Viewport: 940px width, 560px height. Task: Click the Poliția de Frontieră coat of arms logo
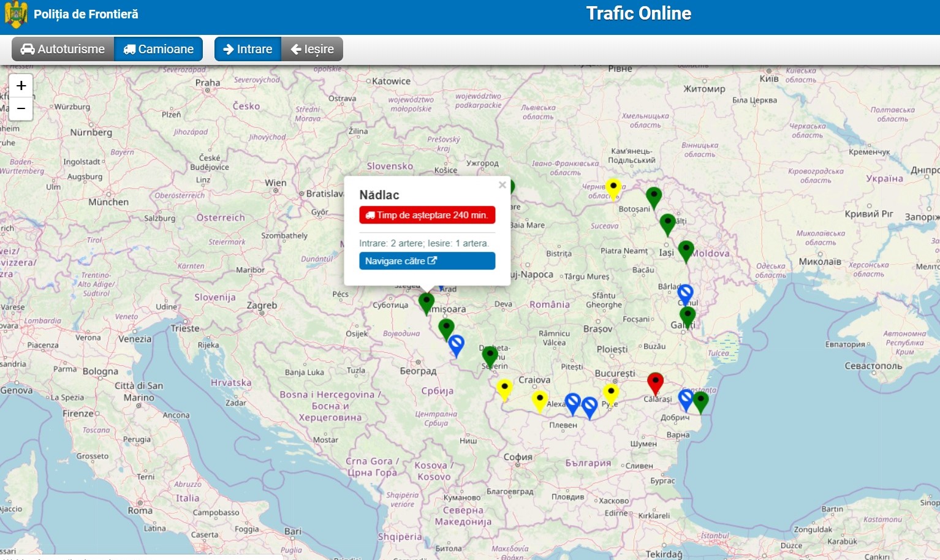pos(16,14)
